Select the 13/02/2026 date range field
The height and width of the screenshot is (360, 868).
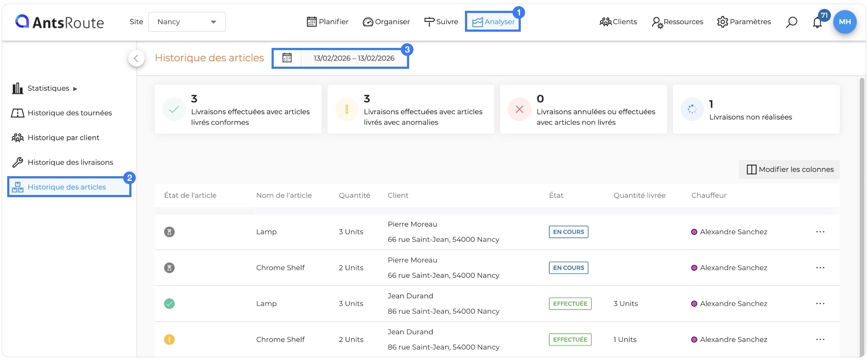pyautogui.click(x=354, y=58)
